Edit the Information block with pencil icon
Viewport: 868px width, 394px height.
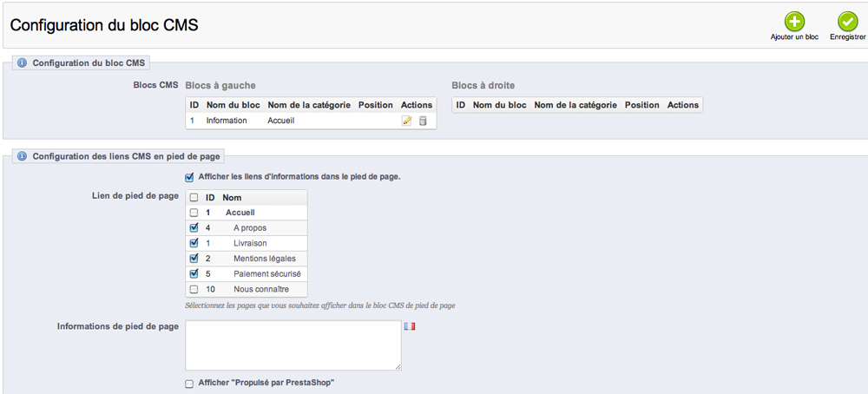pos(407,121)
